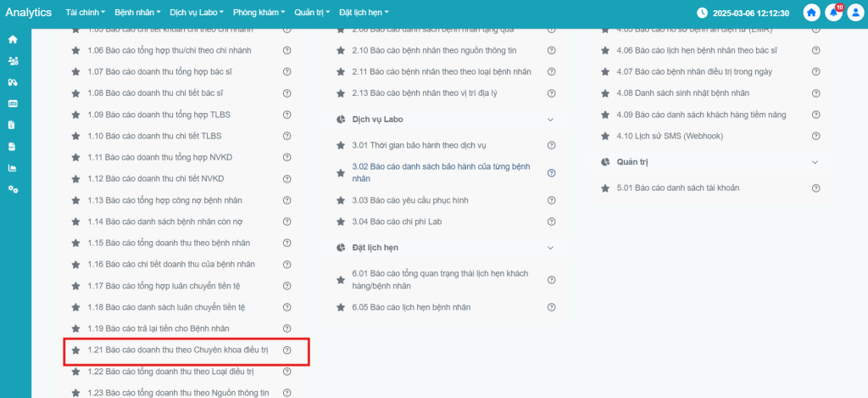Open the notification bell with badge
Viewport: 868px width, 398px height.
(833, 13)
